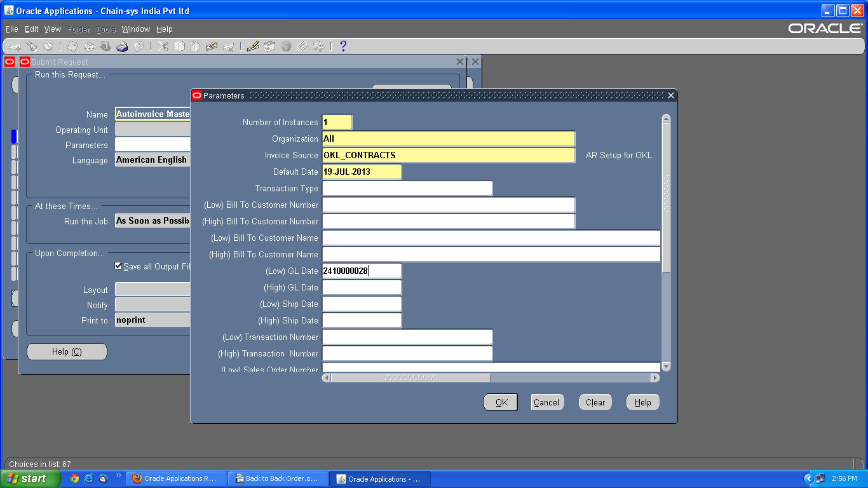This screenshot has width=868, height=488.
Task: Click the (High) Transaction Number field
Action: click(x=407, y=353)
